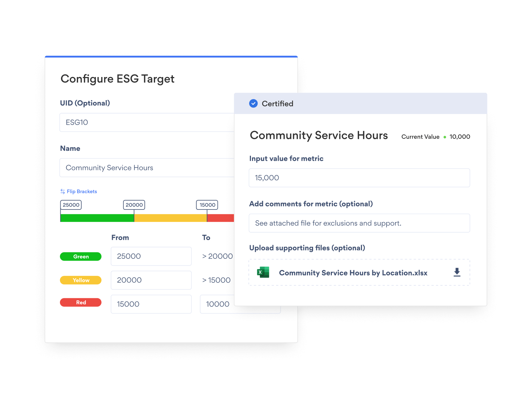Click the blue Certified checkmark icon
Screen dimensions: 532x399
253,104
